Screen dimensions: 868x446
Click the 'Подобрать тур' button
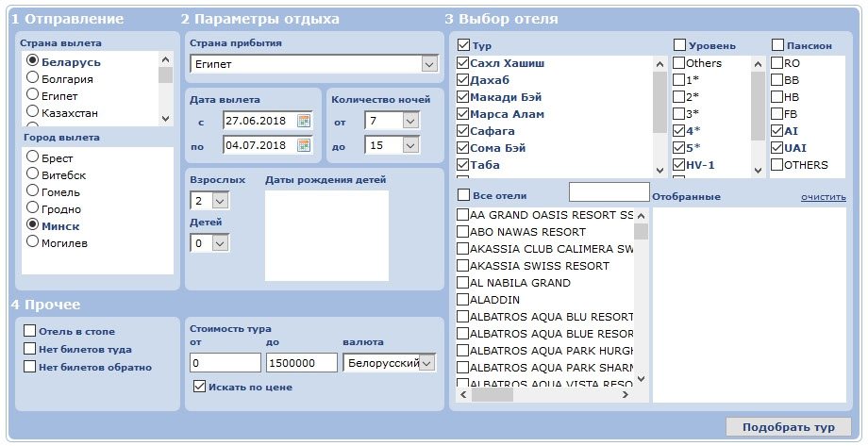click(788, 427)
